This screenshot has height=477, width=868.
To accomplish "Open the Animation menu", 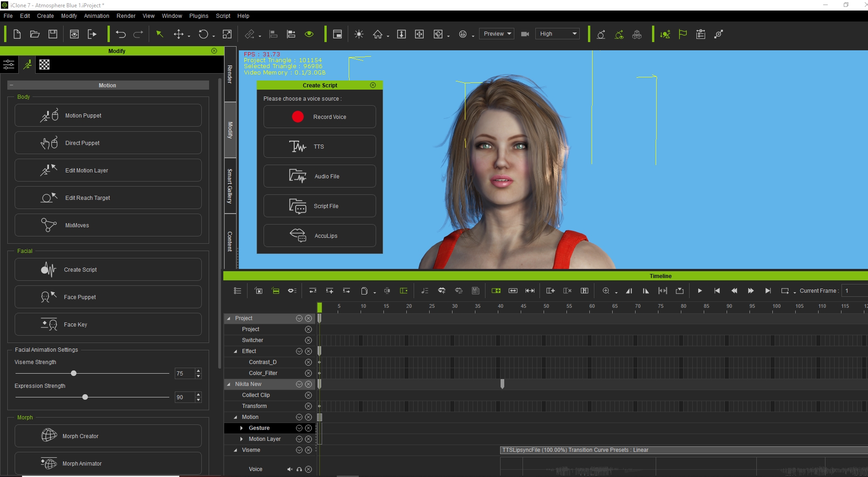I will pyautogui.click(x=97, y=16).
